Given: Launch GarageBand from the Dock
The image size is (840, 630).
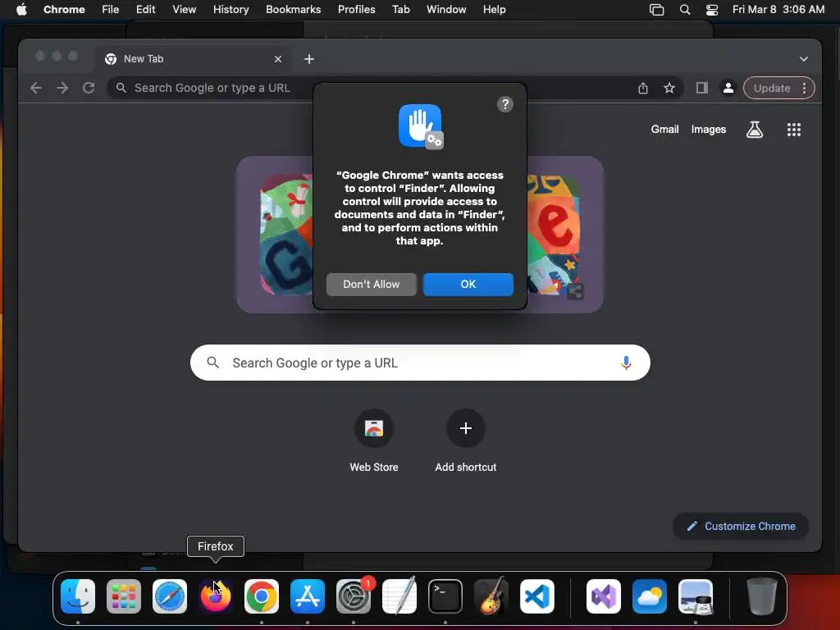Looking at the screenshot, I should coord(491,596).
